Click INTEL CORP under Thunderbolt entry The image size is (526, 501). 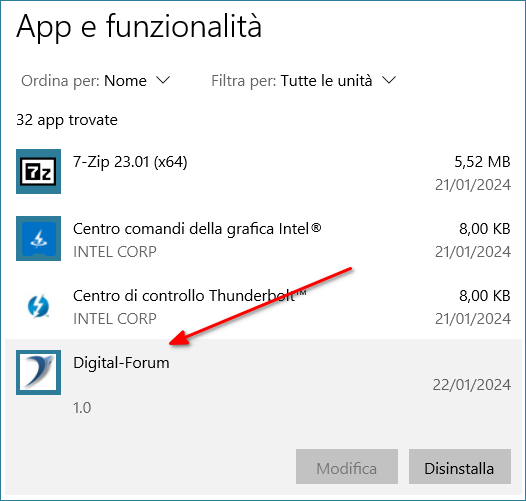(115, 319)
